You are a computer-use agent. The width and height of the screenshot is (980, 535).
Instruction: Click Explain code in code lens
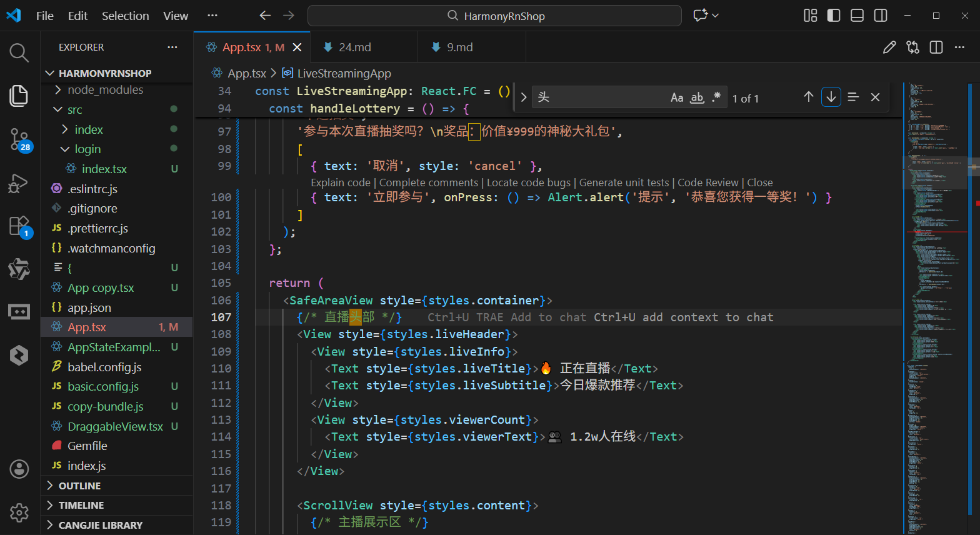pyautogui.click(x=341, y=182)
